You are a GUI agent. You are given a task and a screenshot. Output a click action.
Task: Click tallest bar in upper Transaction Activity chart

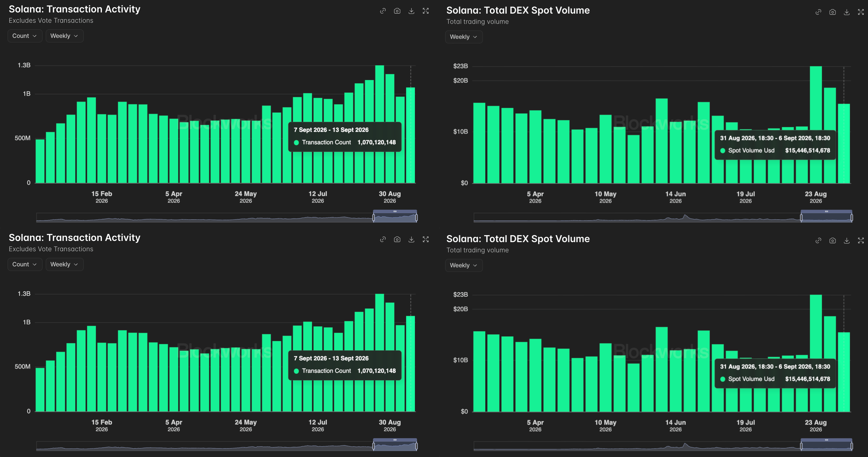[380, 124]
